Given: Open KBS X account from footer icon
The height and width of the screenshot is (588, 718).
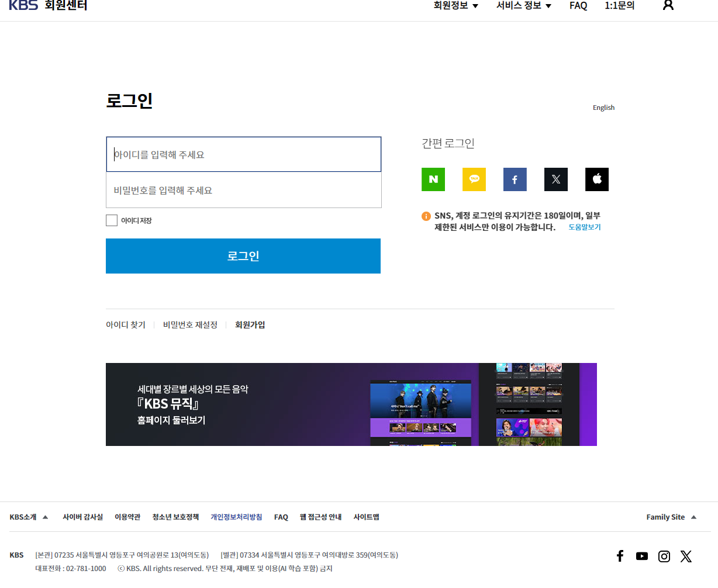Looking at the screenshot, I should (686, 556).
